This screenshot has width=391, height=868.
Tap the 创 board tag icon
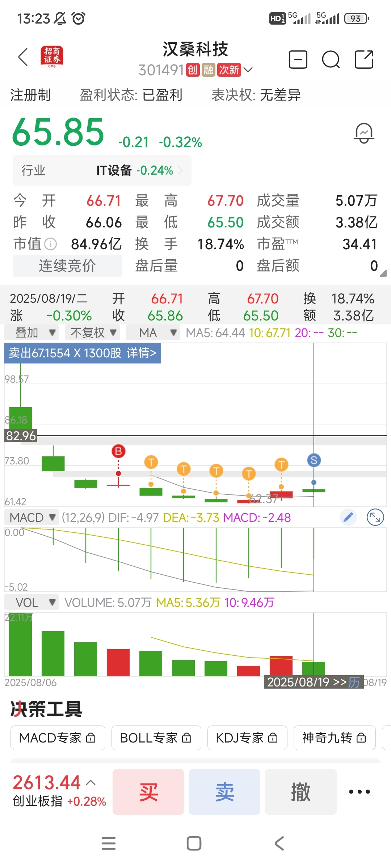click(x=193, y=70)
